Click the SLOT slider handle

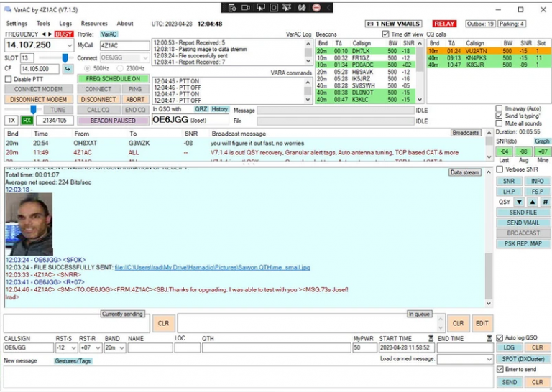pos(65,57)
